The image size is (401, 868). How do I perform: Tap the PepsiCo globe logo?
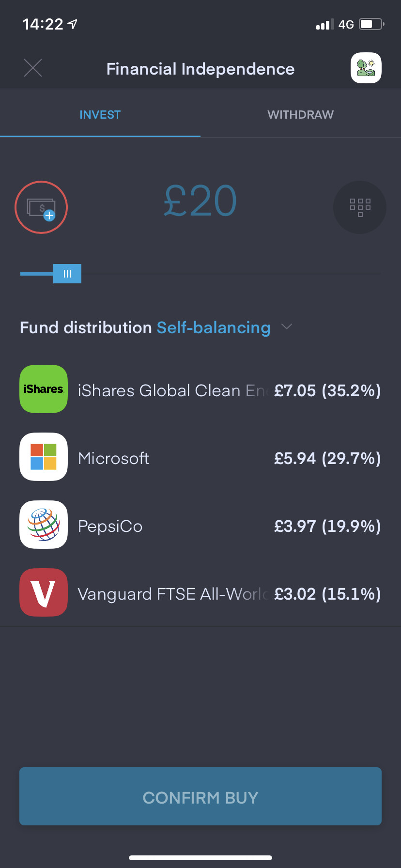(x=44, y=525)
